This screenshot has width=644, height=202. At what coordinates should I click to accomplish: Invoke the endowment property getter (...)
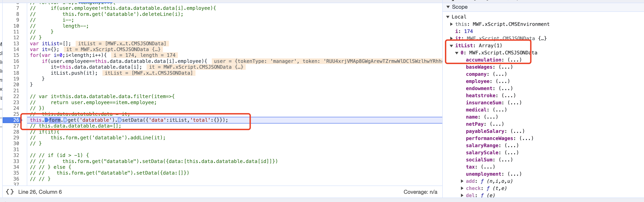505,88
